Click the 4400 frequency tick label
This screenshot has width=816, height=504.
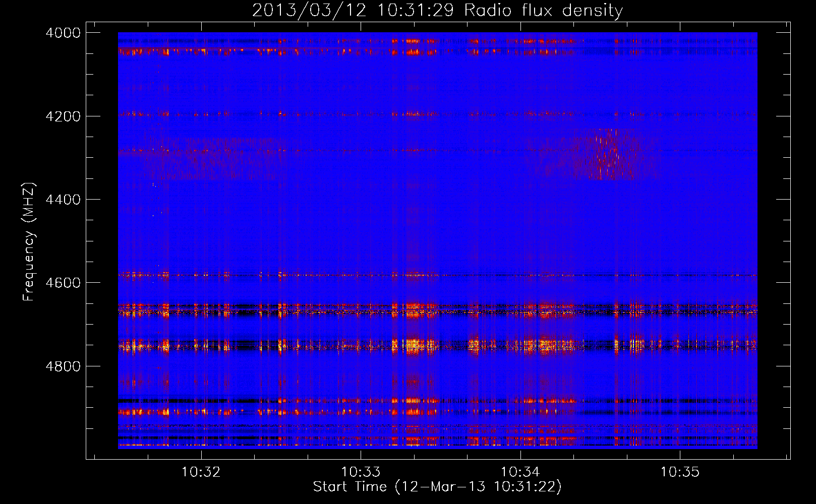pos(63,200)
